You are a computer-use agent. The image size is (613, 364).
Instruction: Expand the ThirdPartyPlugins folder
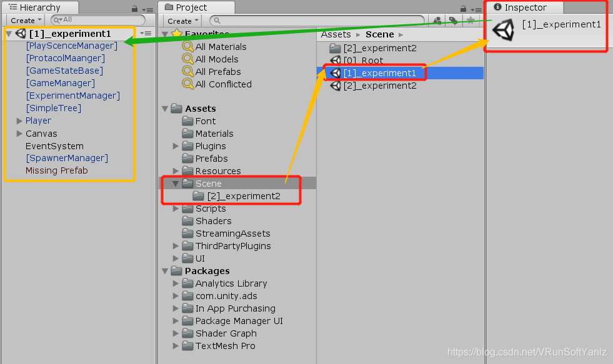176,246
